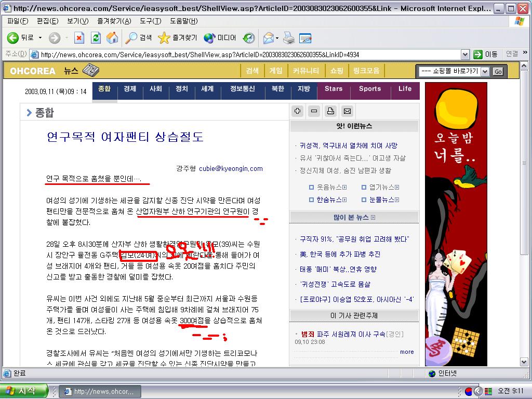Click the Refresh page icon
Viewport: 532px width, 399px height.
click(x=96, y=37)
